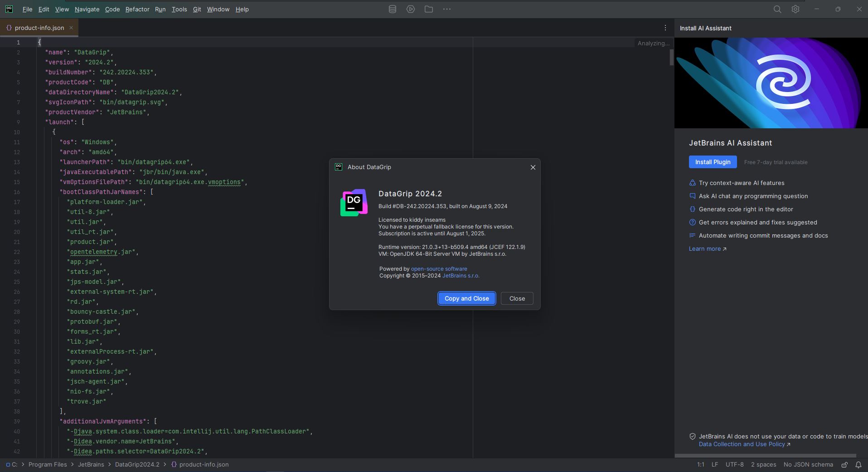Click the three-dot more tool windows icon

tap(447, 9)
